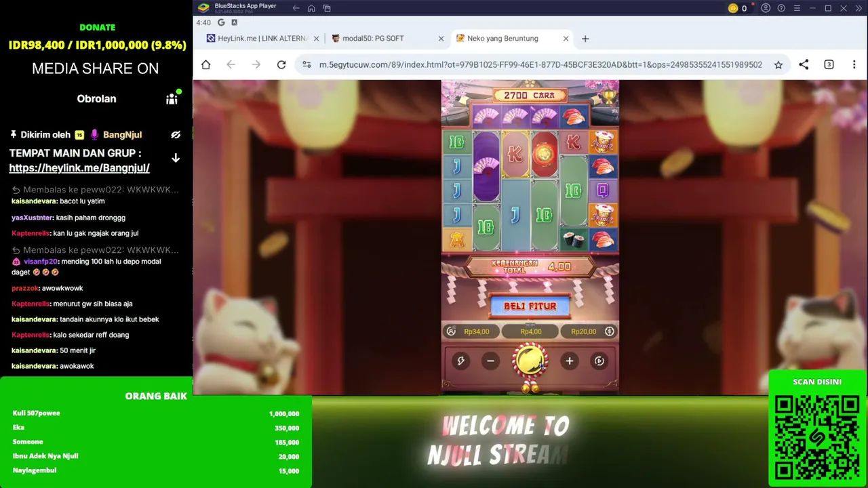
Task: Toggle autoplay spin button
Action: [599, 361]
